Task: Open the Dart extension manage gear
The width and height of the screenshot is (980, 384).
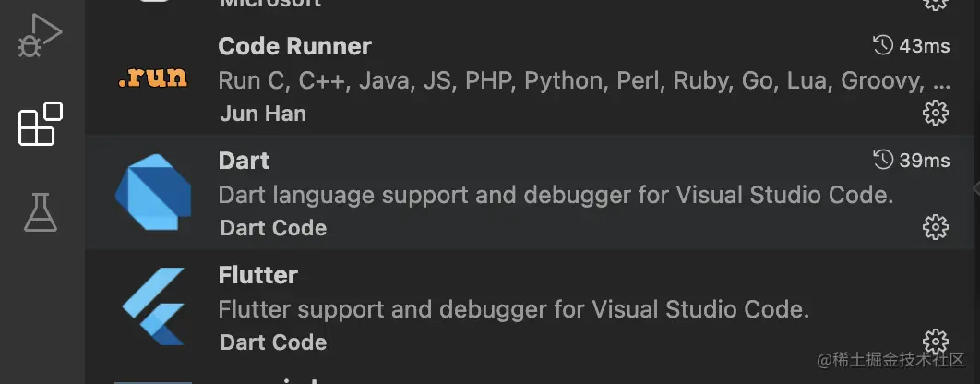Action: click(x=935, y=227)
